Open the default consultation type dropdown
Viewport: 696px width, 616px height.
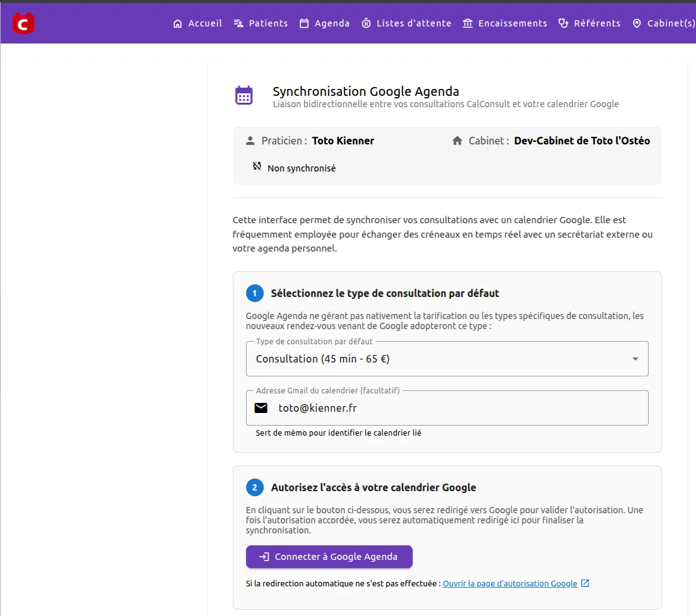pos(447,359)
